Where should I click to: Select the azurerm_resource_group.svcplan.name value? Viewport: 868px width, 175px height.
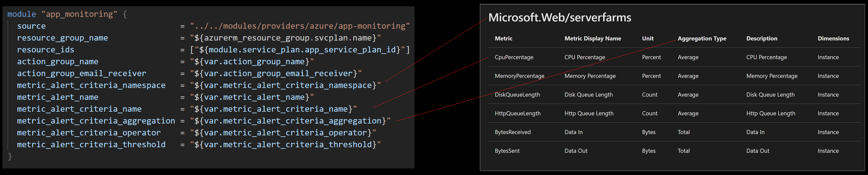[285, 38]
